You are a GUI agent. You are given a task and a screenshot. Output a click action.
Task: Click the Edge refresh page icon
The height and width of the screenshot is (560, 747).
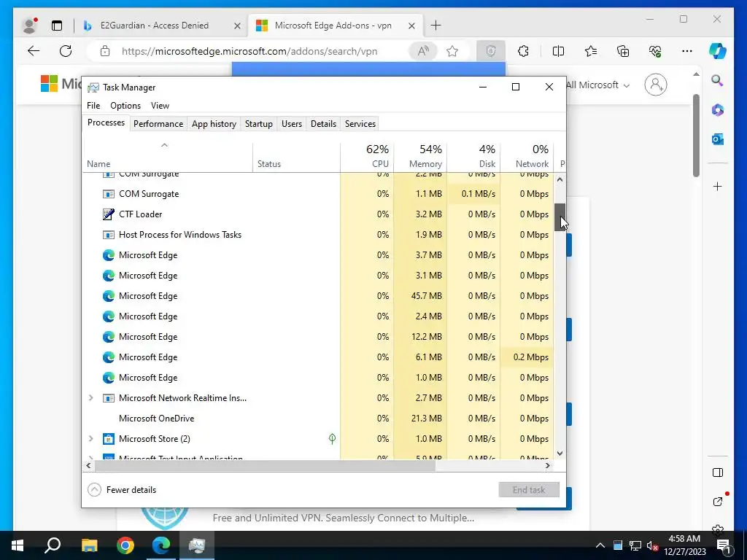[x=66, y=51]
